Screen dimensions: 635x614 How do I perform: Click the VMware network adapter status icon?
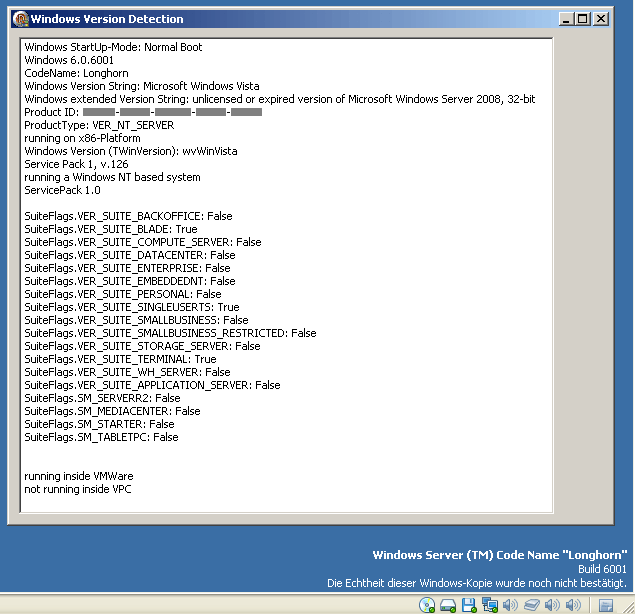pyautogui.click(x=490, y=605)
